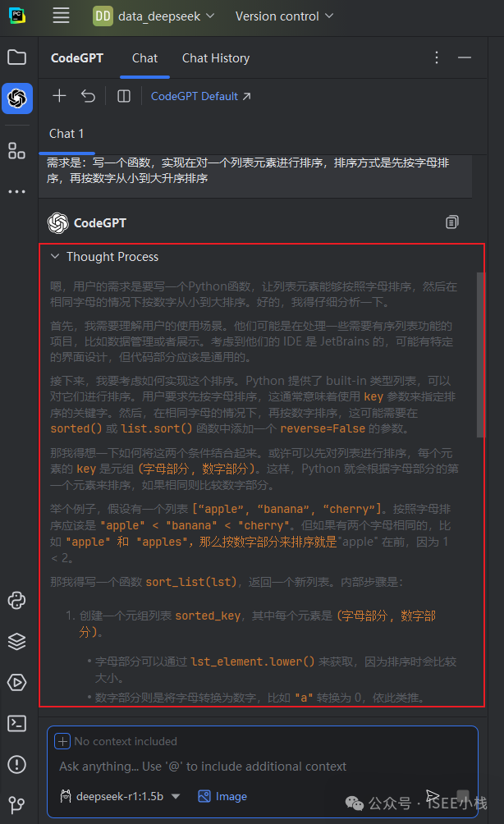Select the Chat 1 conversation tab
The width and height of the screenshot is (504, 824).
pyautogui.click(x=66, y=134)
